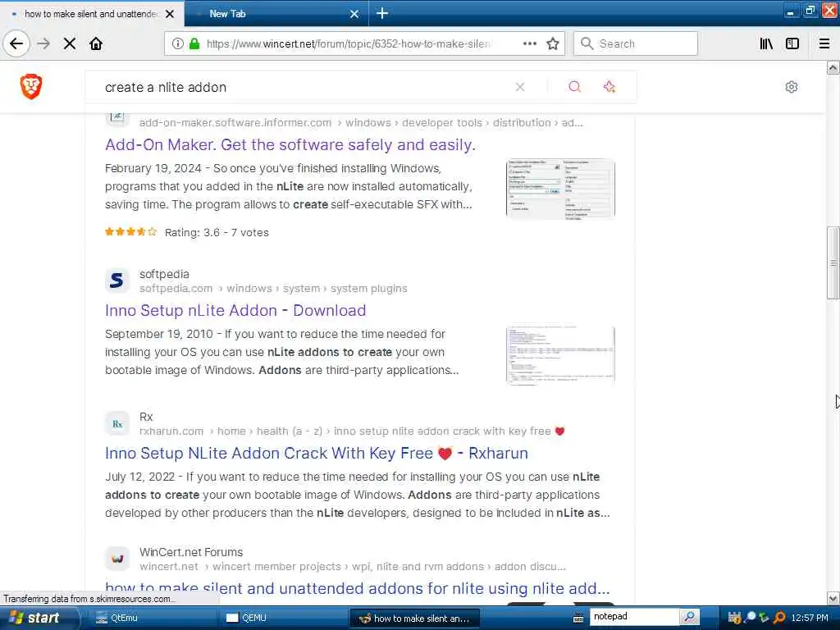840x630 pixels.
Task: Stop loading the current page
Action: pyautogui.click(x=69, y=43)
